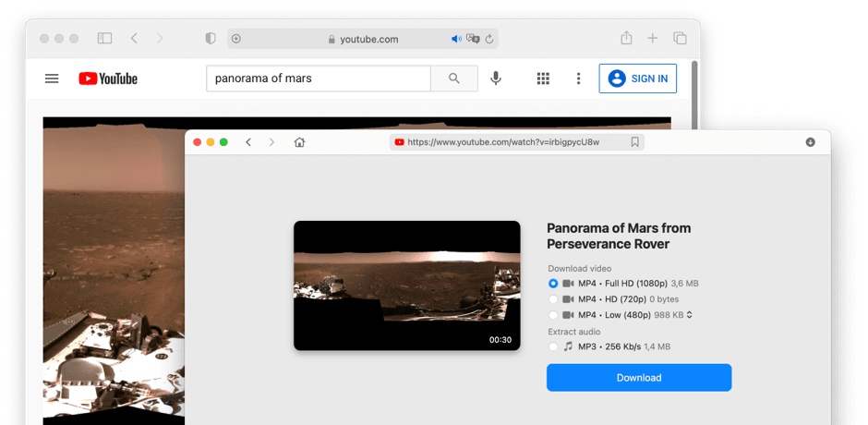
Task: Start voice search with microphone
Action: (x=496, y=79)
